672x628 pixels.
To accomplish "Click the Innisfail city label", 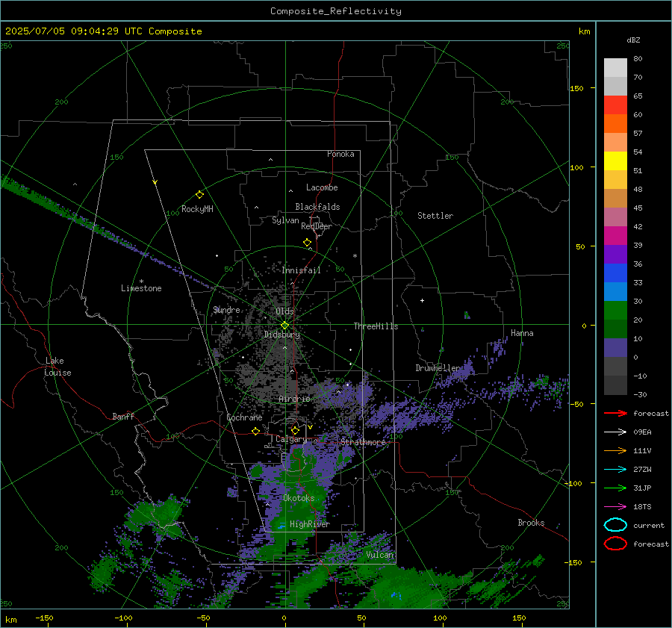I will click(301, 270).
